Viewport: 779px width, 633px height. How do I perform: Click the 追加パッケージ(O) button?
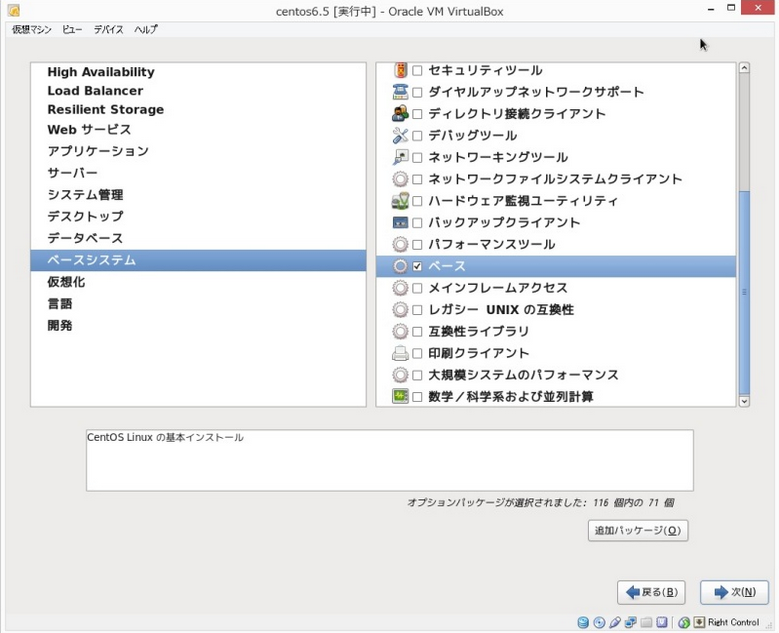pyautogui.click(x=638, y=530)
